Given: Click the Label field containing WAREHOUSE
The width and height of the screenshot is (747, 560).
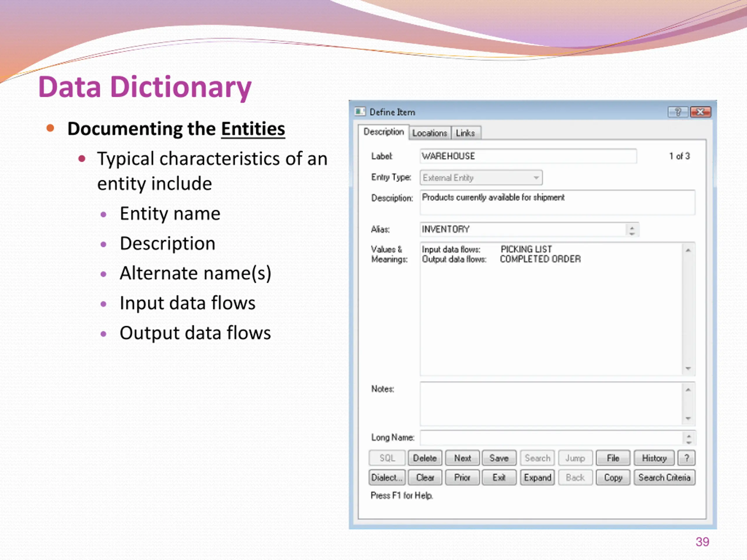Looking at the screenshot, I should click(528, 156).
